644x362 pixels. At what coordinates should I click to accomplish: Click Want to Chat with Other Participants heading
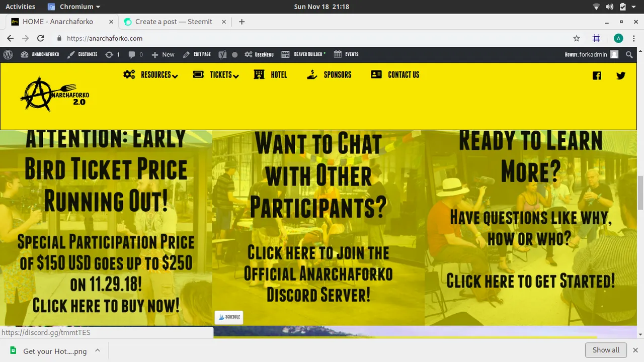click(x=318, y=175)
